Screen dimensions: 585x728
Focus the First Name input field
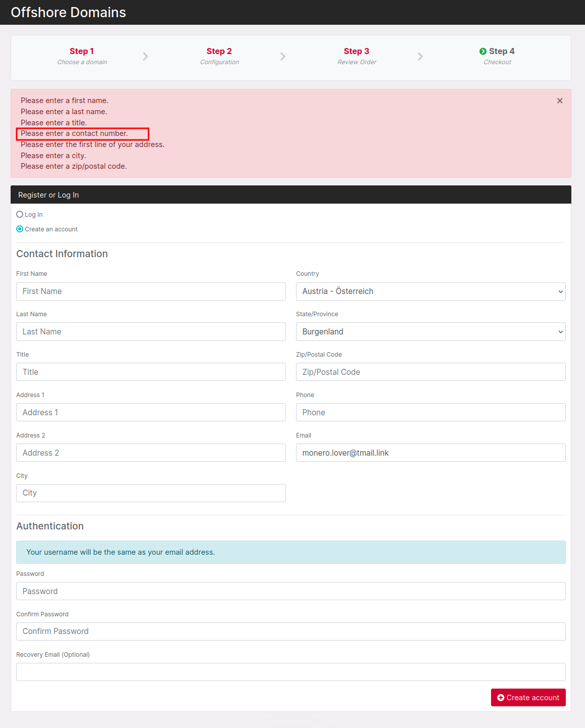point(151,292)
